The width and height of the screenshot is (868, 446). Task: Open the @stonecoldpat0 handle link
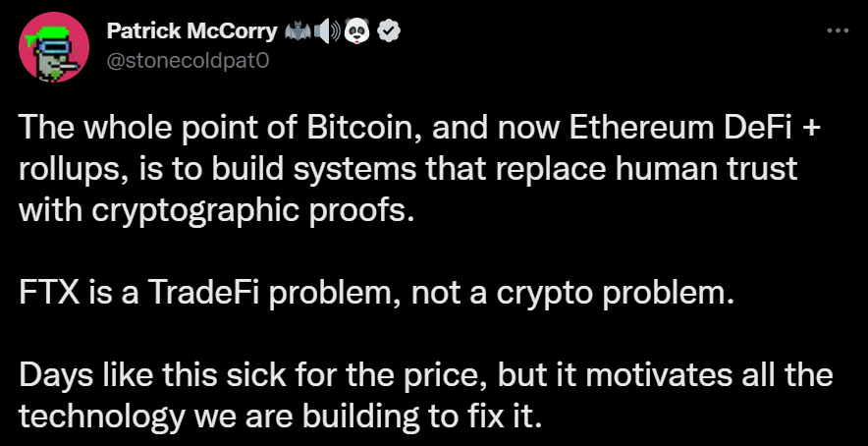188,60
